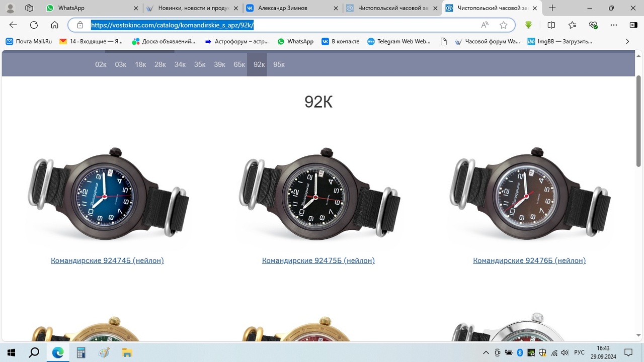Toggle split screen view in the toolbar
The image size is (644, 362).
click(x=551, y=25)
